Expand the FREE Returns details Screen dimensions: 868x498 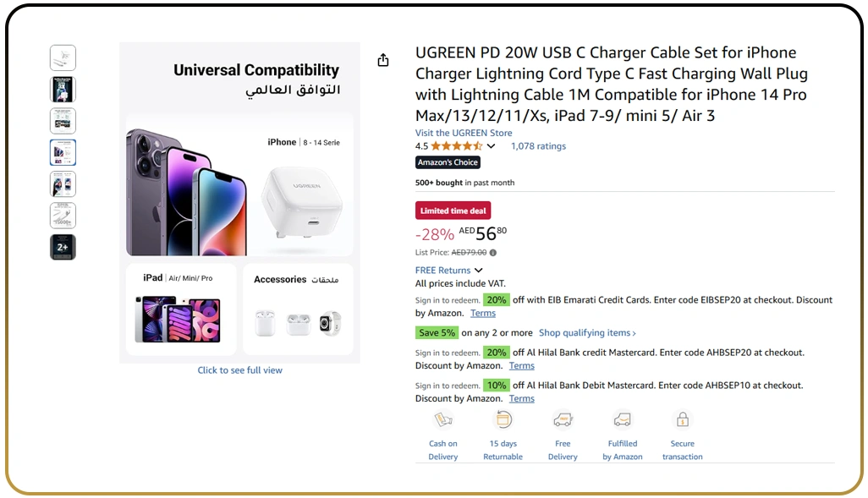point(479,270)
